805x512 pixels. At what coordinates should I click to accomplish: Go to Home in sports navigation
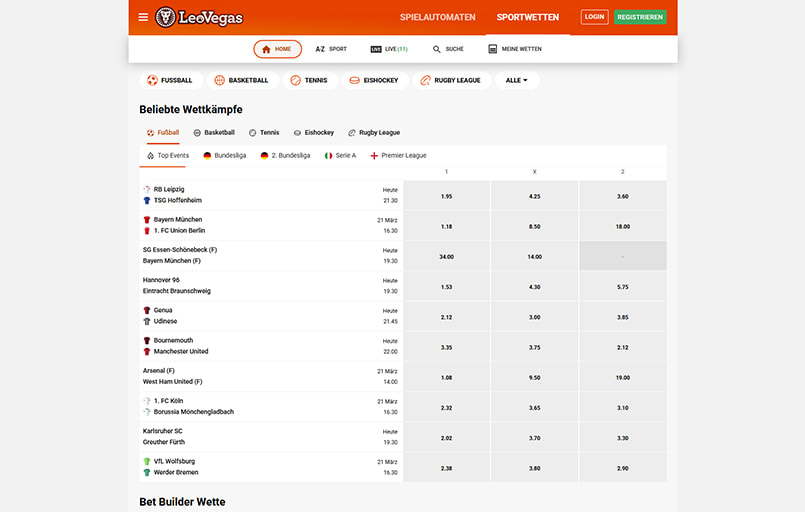click(277, 49)
